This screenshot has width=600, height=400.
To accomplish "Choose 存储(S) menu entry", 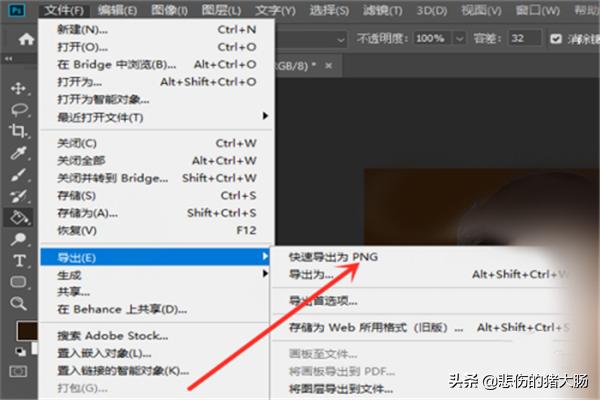I will [157, 196].
